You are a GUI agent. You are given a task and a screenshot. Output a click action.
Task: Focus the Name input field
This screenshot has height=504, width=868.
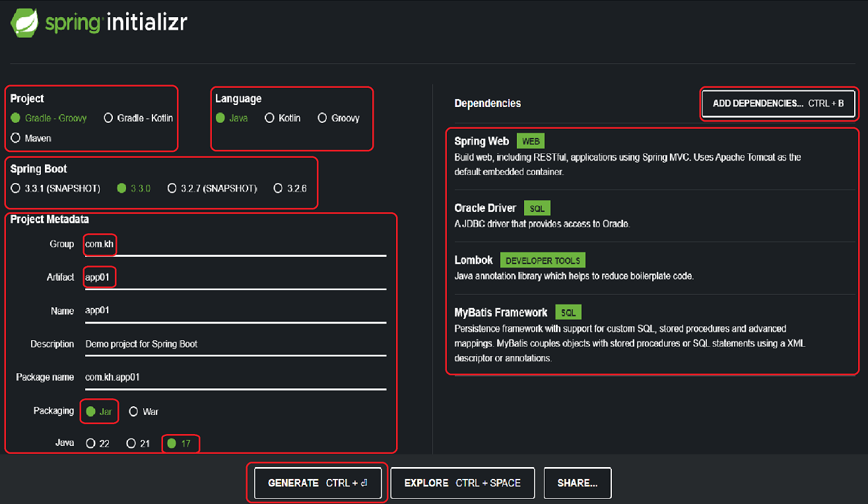[236, 310]
